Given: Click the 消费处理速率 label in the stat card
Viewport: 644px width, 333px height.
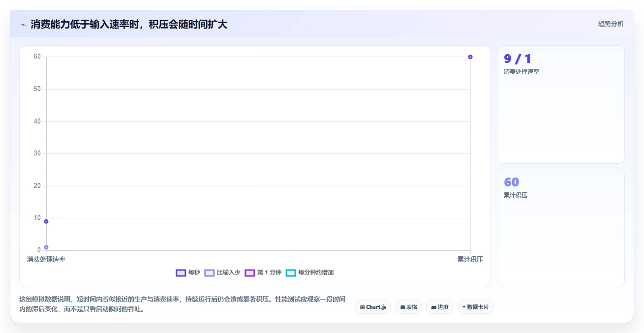Looking at the screenshot, I should pyautogui.click(x=521, y=72).
